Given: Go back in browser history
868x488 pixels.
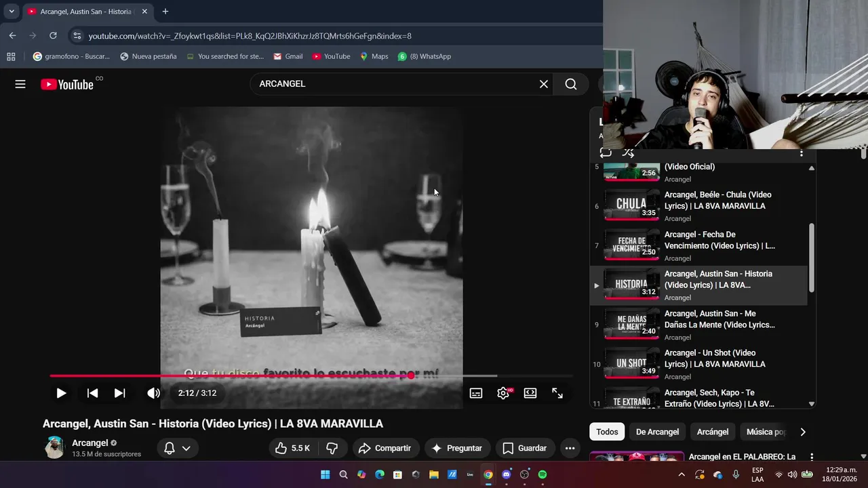Looking at the screenshot, I should pos(12,35).
